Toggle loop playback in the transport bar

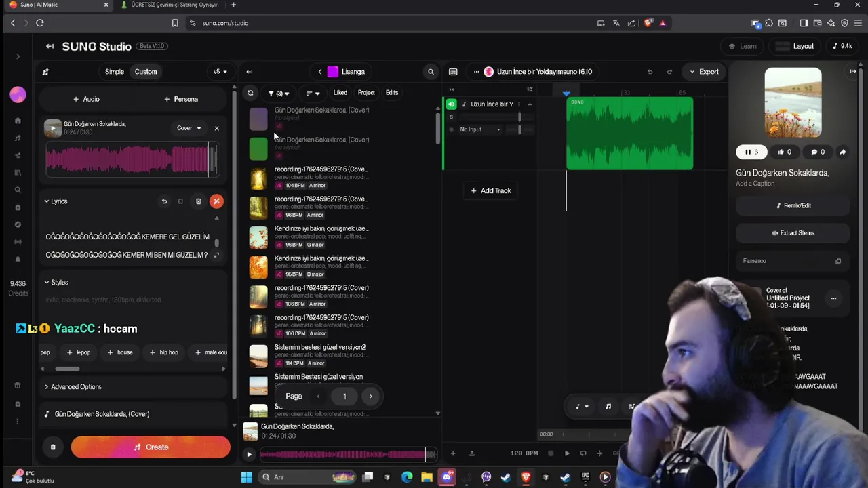(583, 453)
